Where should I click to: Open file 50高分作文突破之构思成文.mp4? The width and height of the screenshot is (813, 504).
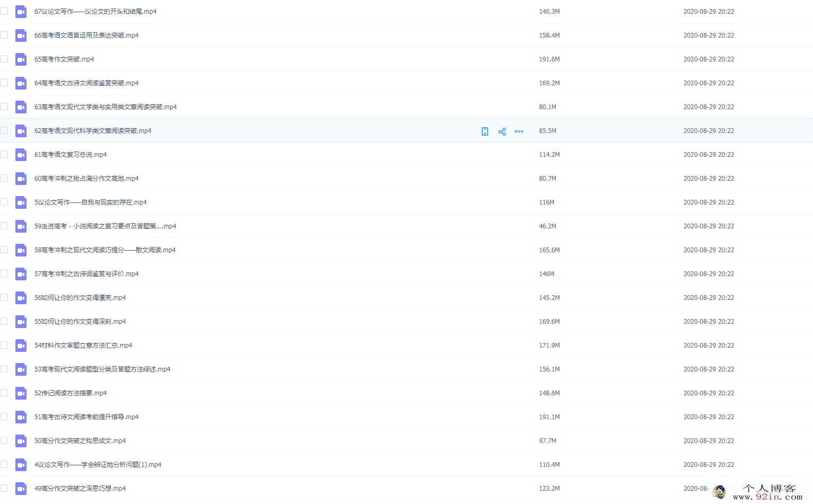[80, 441]
